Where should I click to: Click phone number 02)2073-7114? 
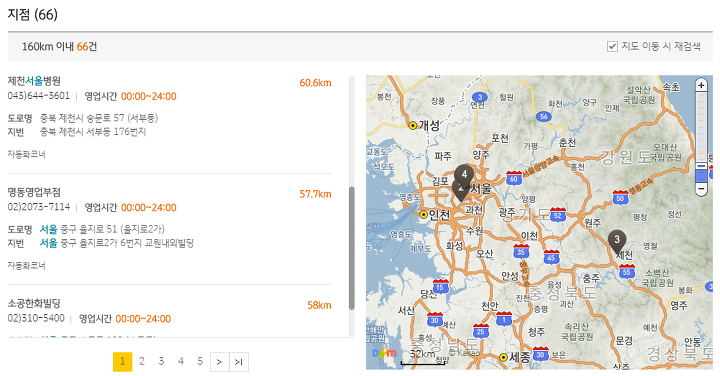(39, 207)
